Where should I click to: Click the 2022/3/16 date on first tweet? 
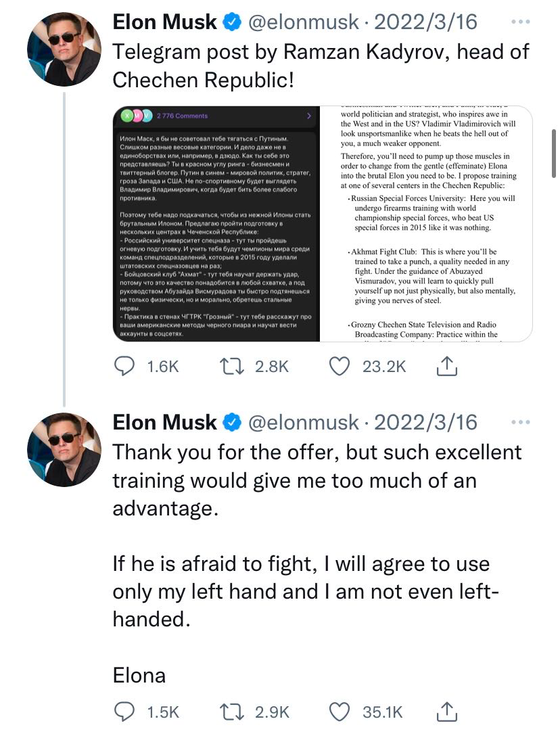click(425, 22)
